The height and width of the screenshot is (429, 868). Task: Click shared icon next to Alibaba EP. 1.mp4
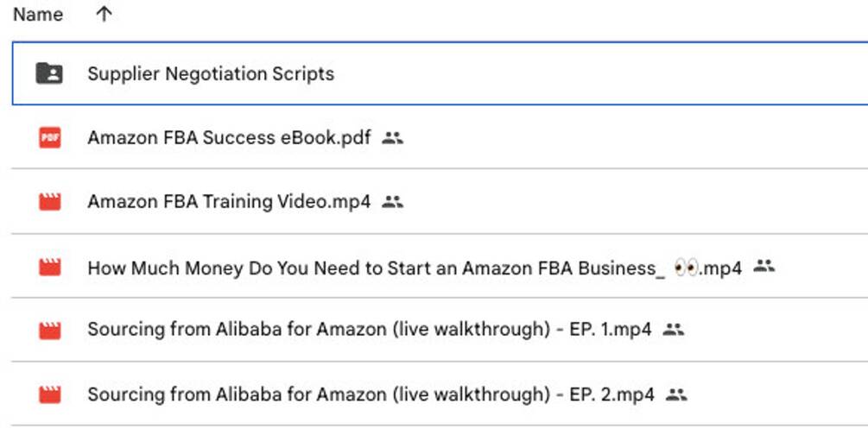(674, 330)
